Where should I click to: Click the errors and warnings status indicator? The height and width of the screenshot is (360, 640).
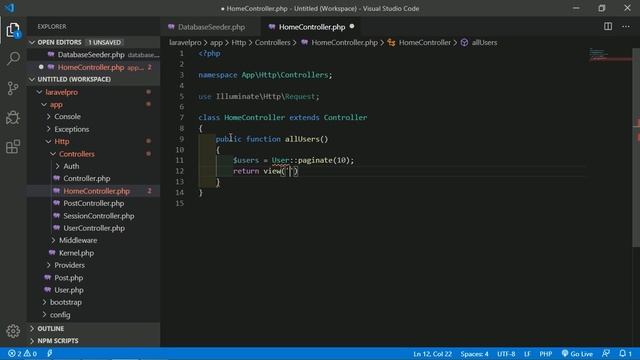pyautogui.click(x=22, y=353)
